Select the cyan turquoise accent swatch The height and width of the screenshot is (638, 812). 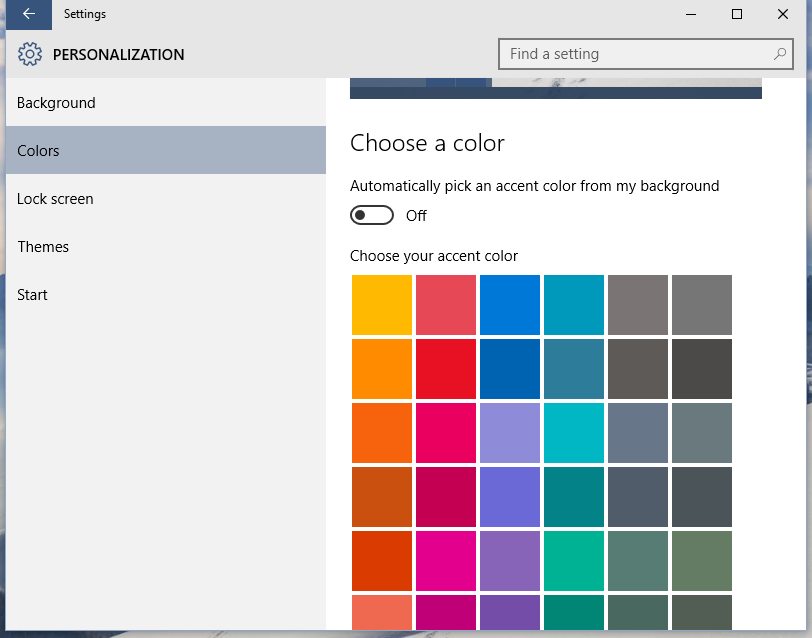click(574, 433)
